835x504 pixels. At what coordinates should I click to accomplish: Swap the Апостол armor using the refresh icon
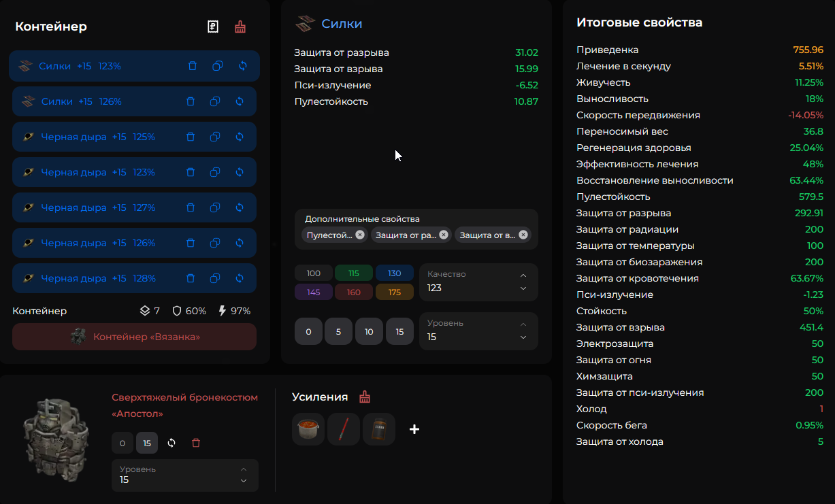click(171, 443)
